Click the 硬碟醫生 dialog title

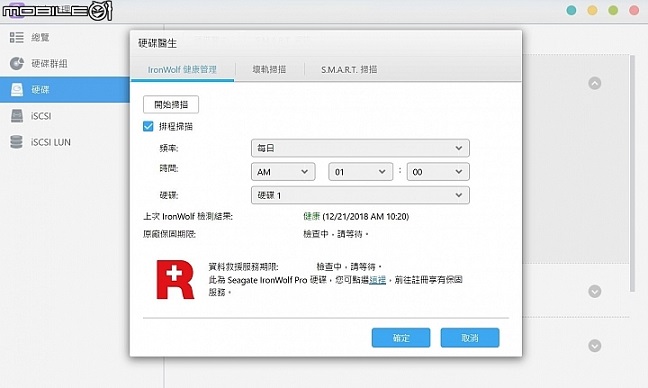[x=157, y=43]
